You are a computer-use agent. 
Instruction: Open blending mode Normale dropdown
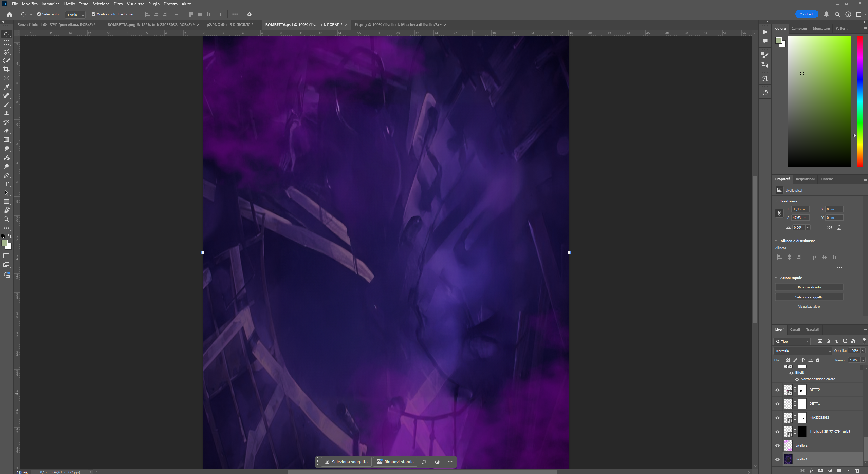[x=803, y=351]
